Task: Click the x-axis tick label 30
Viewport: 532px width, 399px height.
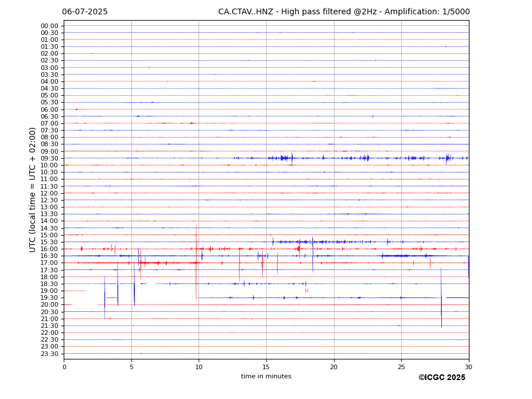Action: (x=468, y=367)
